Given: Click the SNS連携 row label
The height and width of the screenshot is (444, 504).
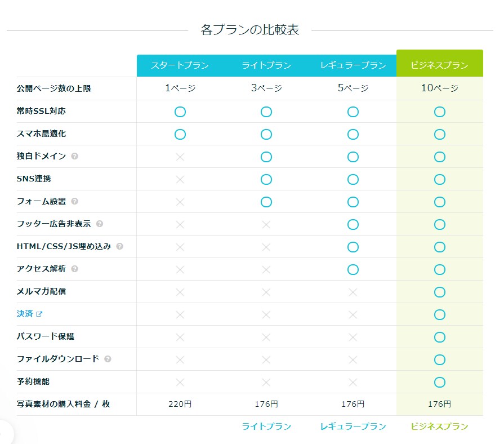Looking at the screenshot, I should click(x=34, y=179).
